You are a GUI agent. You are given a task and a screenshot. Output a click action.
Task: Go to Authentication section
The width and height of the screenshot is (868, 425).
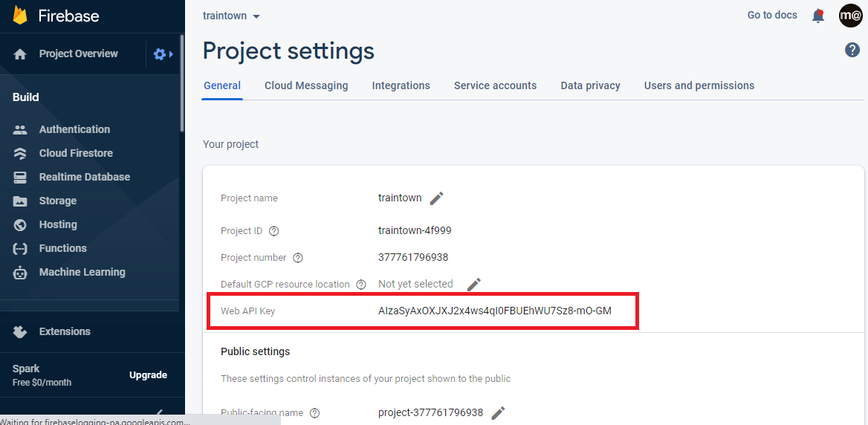[x=74, y=129]
